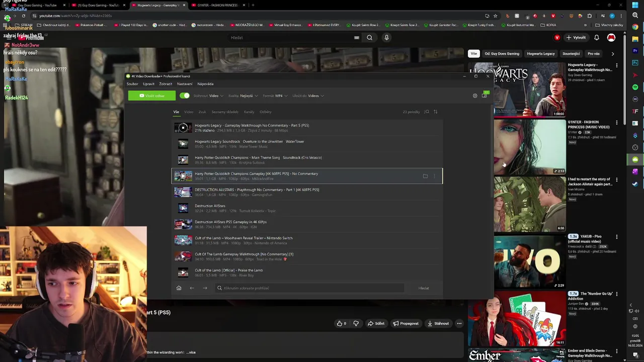Open Windows Start menu
The height and width of the screenshot is (362, 644).
point(635,5)
